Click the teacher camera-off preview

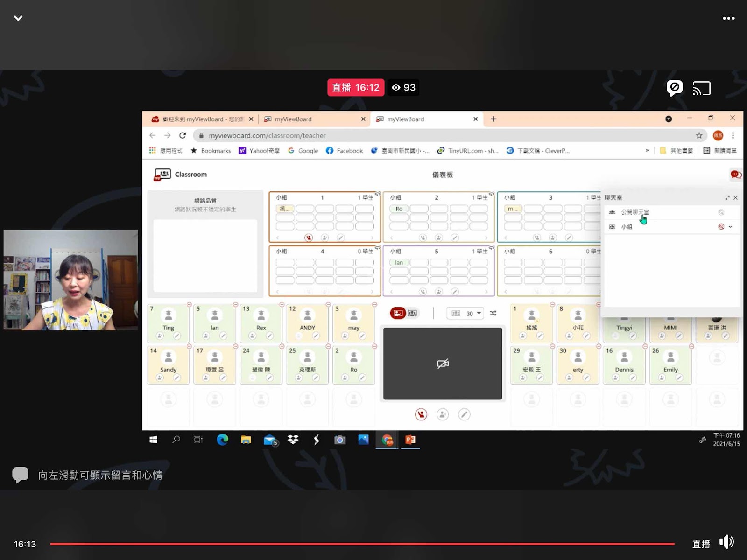443,364
